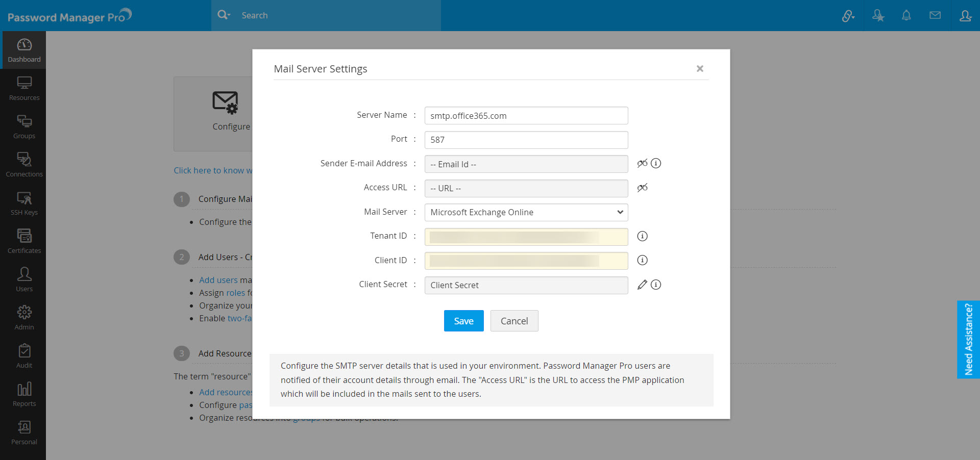The width and height of the screenshot is (980, 460).
Task: Click info icon beside Client Secret
Action: tap(656, 285)
